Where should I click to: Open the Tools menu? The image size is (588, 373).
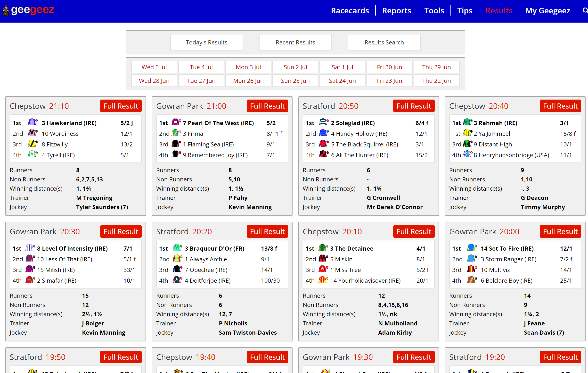pyautogui.click(x=434, y=10)
